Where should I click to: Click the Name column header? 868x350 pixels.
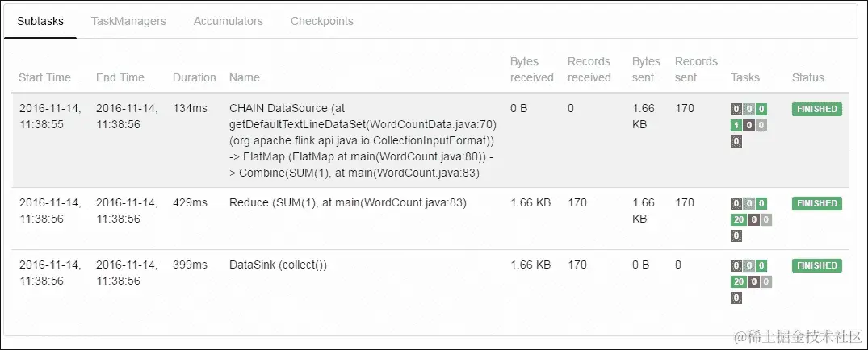[x=245, y=78]
